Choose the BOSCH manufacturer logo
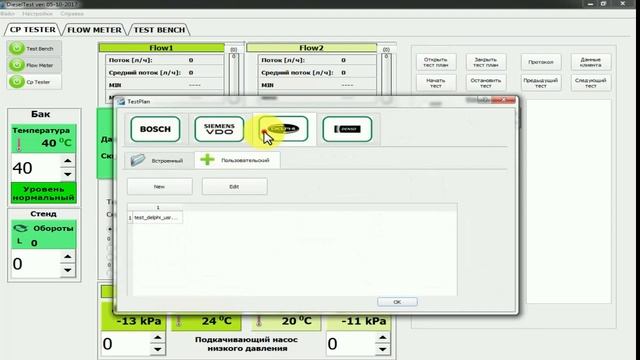The image size is (640, 360). (155, 129)
